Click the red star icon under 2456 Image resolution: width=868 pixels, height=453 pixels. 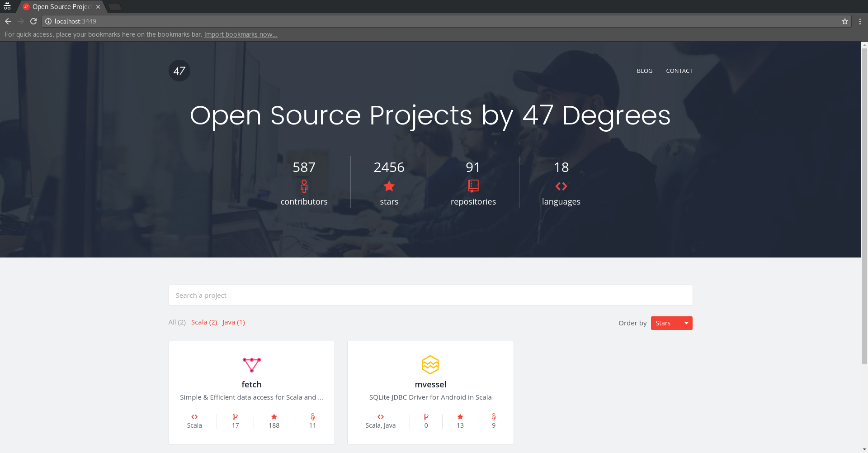tap(389, 186)
